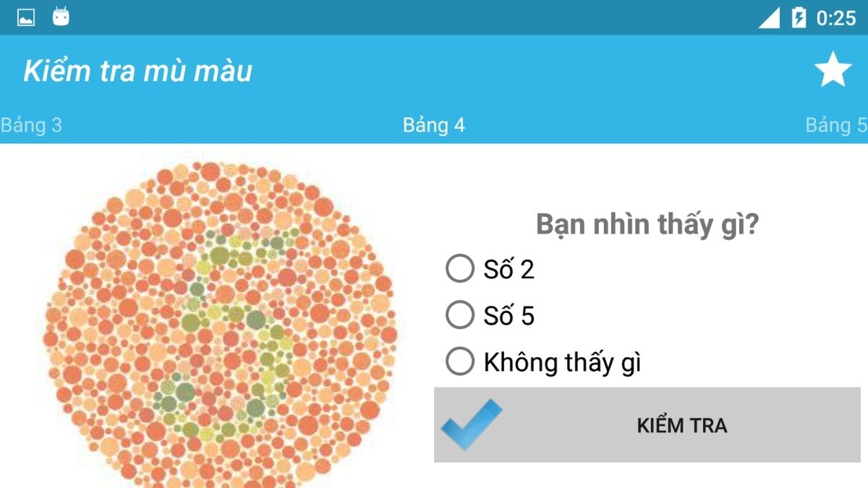Image resolution: width=868 pixels, height=488 pixels.
Task: Switch to the Bảng 5 tab
Action: click(x=836, y=125)
